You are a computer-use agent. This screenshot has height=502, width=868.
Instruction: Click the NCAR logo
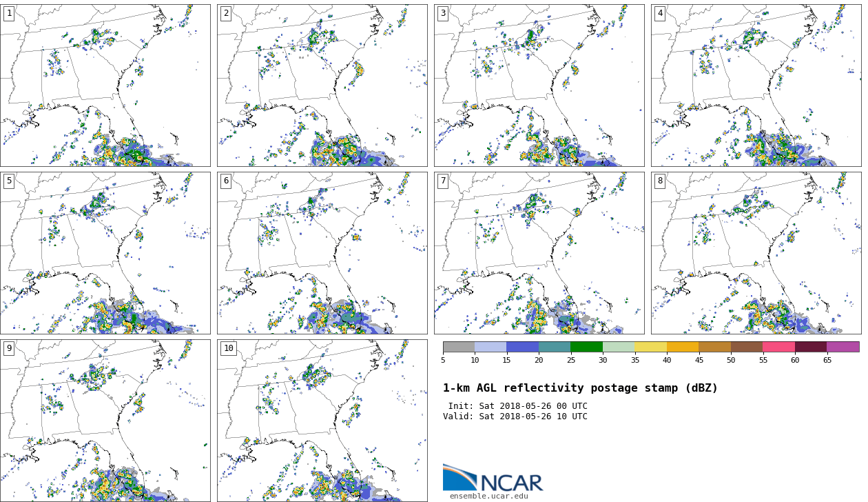pos(493,478)
